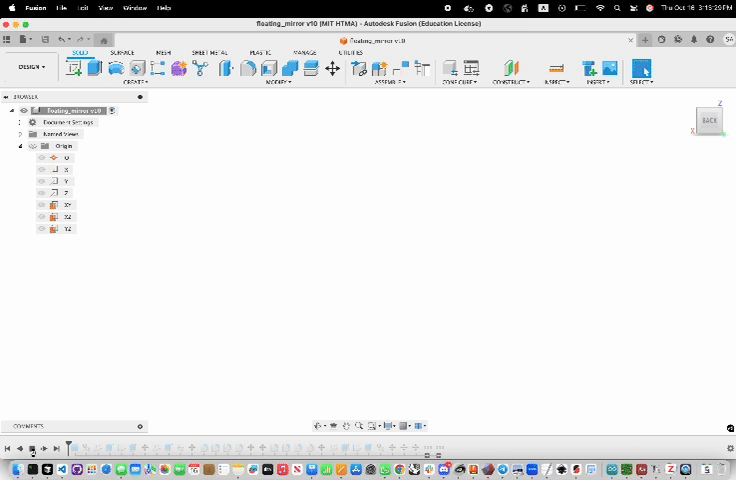Add a new design tab with plus
The image size is (736, 480).
(x=645, y=40)
